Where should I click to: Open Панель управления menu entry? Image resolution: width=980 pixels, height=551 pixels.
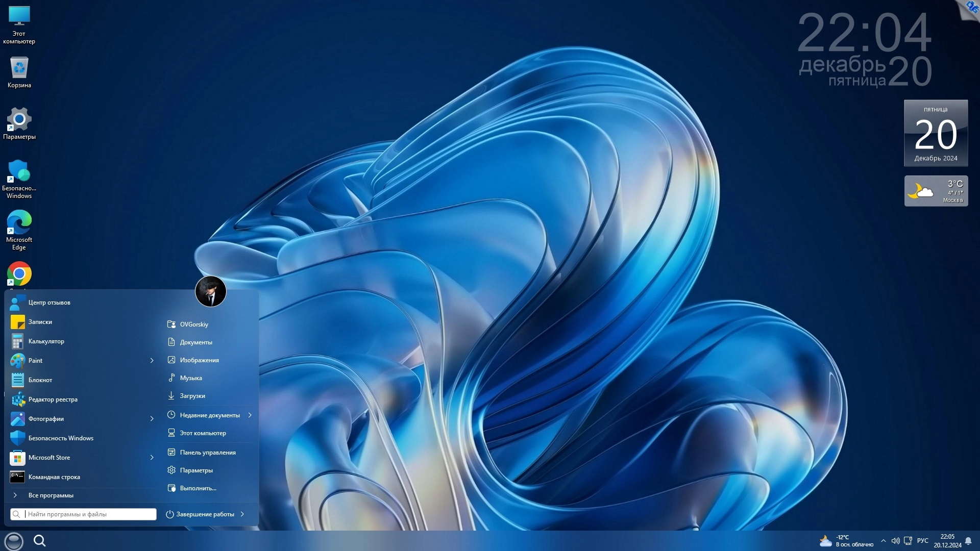click(207, 453)
